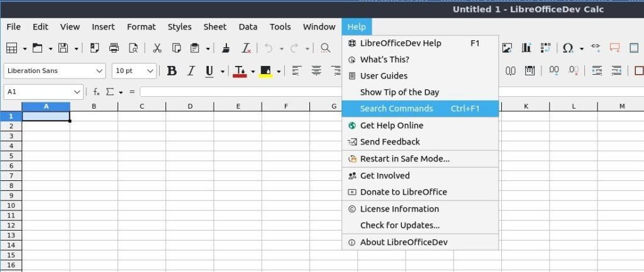644x272 pixels.
Task: Click the Print icon in toolbar
Action: [114, 48]
